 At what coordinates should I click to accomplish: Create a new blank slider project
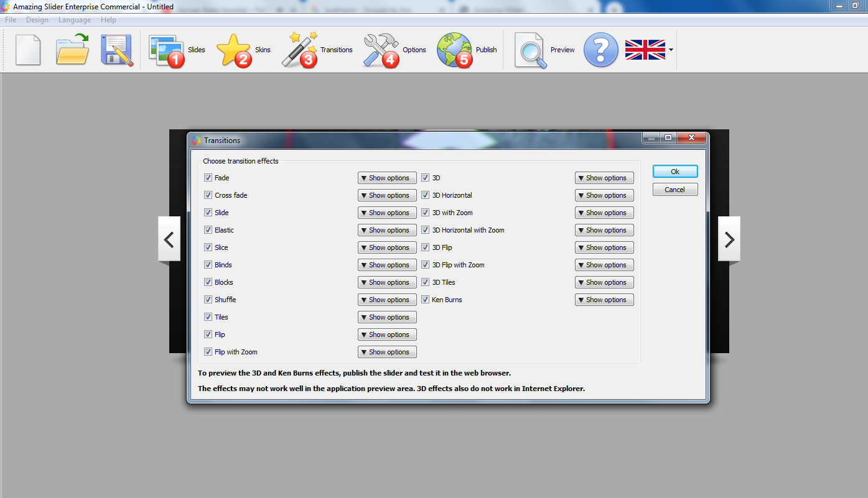point(28,50)
